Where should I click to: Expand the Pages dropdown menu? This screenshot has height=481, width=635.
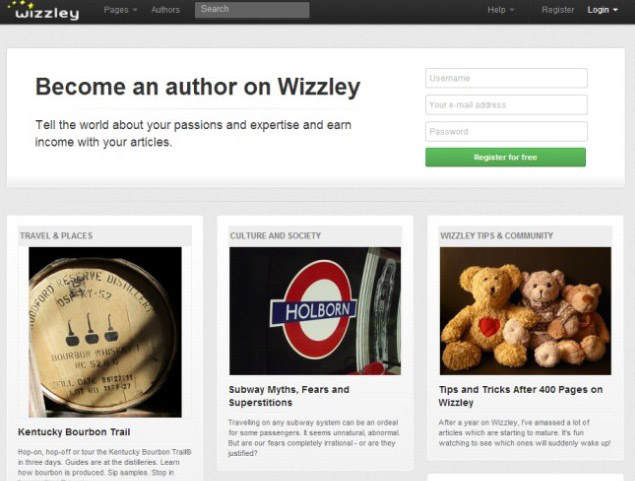120,10
